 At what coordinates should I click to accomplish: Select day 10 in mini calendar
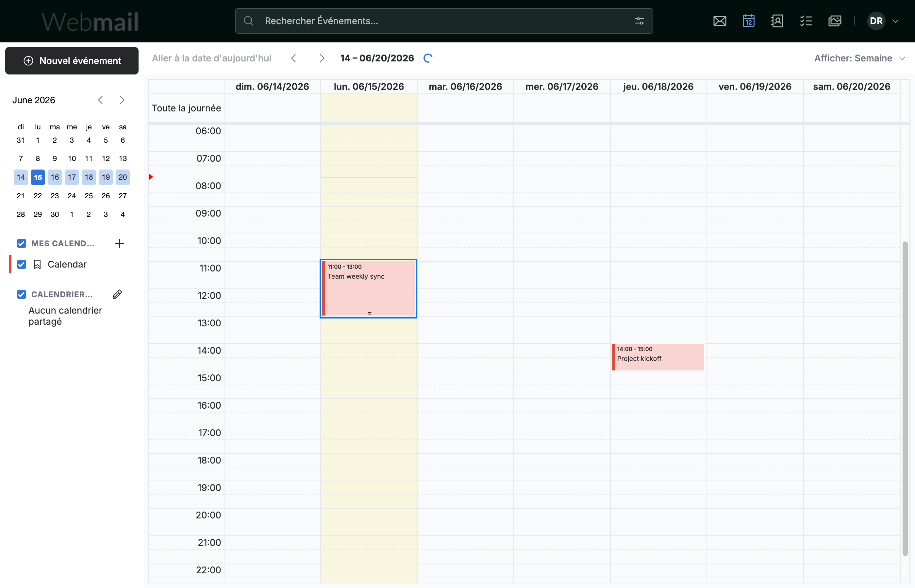pos(72,158)
